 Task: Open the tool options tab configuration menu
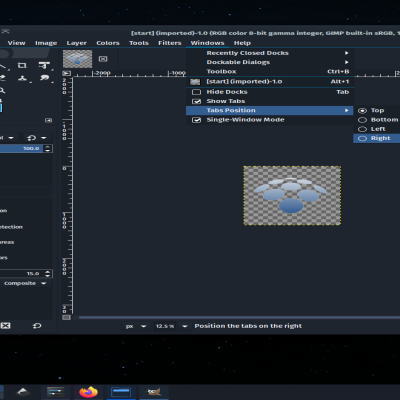(49, 120)
